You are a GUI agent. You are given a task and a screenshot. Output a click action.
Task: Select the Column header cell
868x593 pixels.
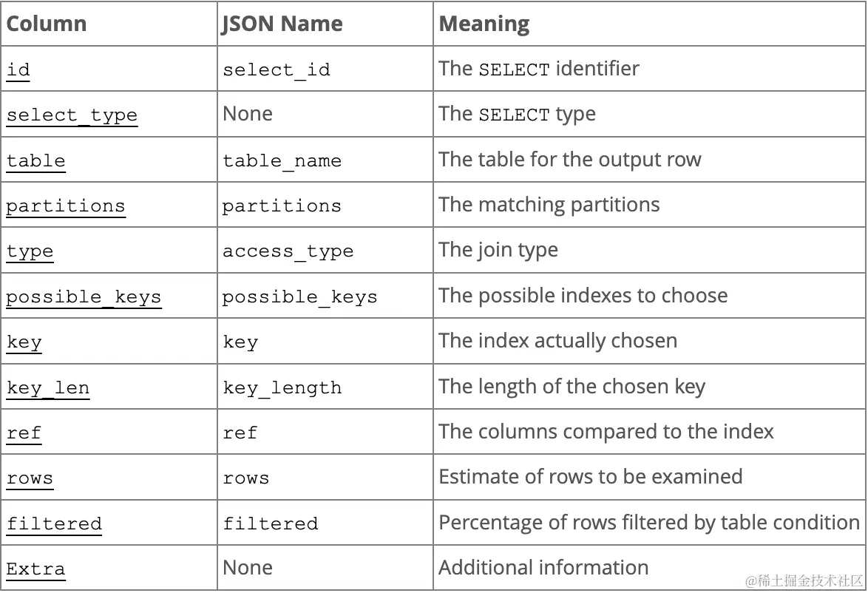pos(109,24)
